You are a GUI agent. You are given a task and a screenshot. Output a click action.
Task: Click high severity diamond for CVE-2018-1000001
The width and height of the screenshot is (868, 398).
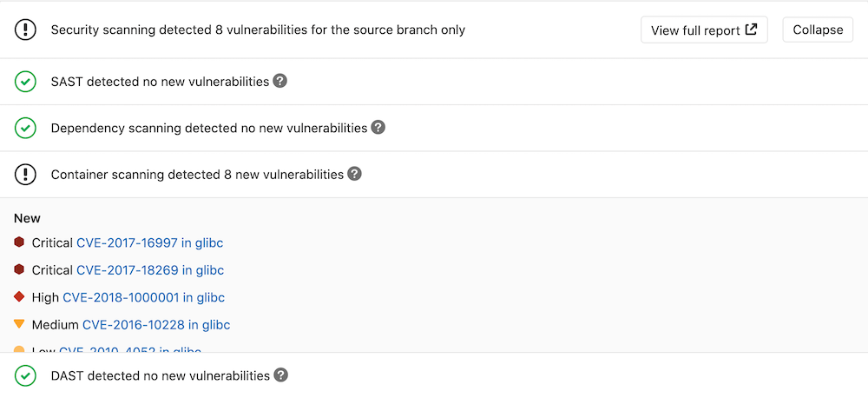coord(19,296)
